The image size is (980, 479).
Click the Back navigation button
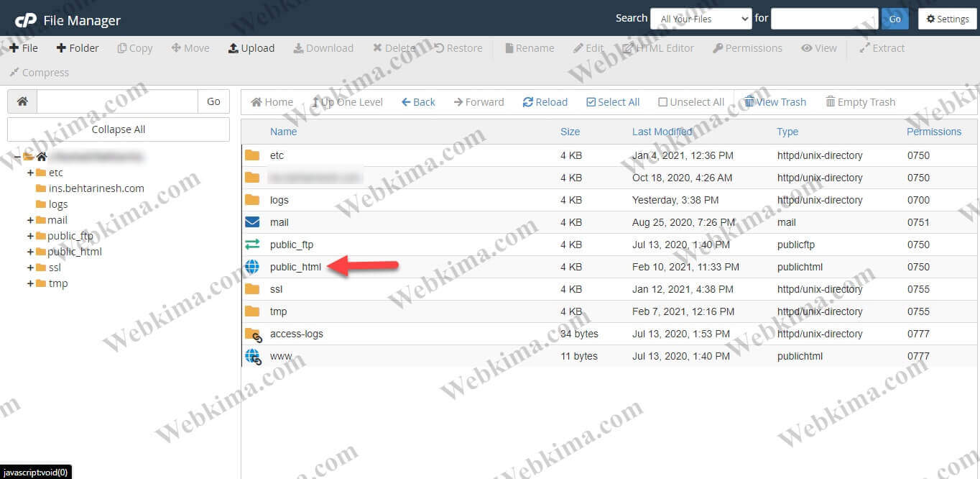point(418,102)
